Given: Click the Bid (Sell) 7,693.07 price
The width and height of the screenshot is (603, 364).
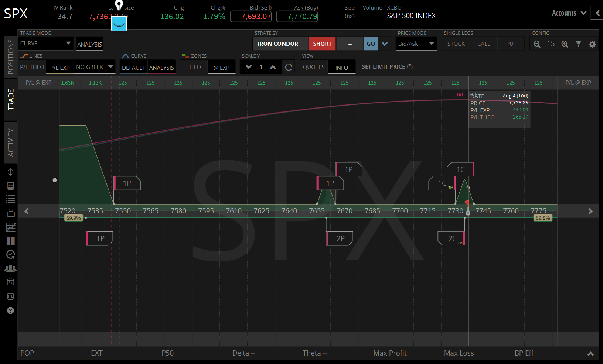Looking at the screenshot, I should (251, 17).
